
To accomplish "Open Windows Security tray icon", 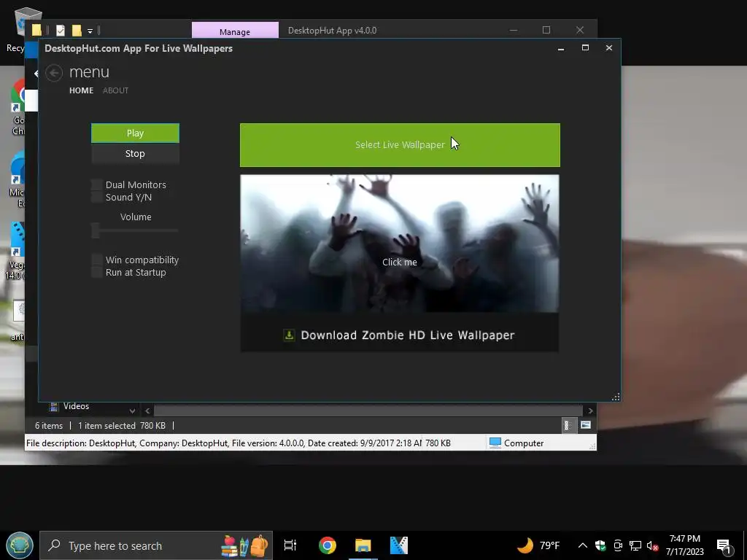I will [600, 545].
